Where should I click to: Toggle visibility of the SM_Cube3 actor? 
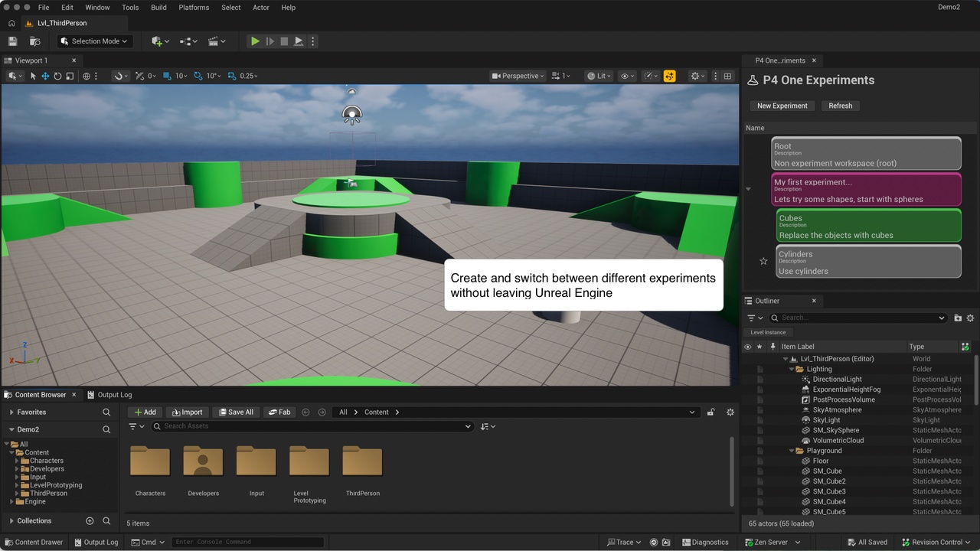(749, 491)
